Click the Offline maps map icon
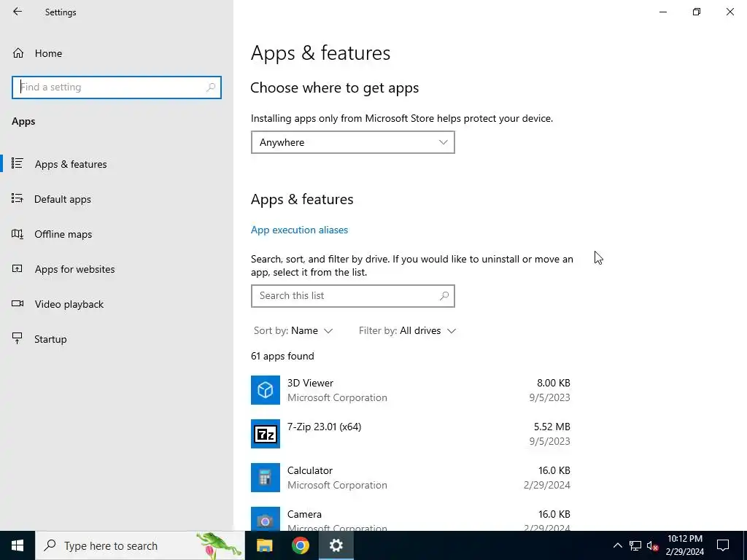The image size is (747, 560). click(18, 234)
